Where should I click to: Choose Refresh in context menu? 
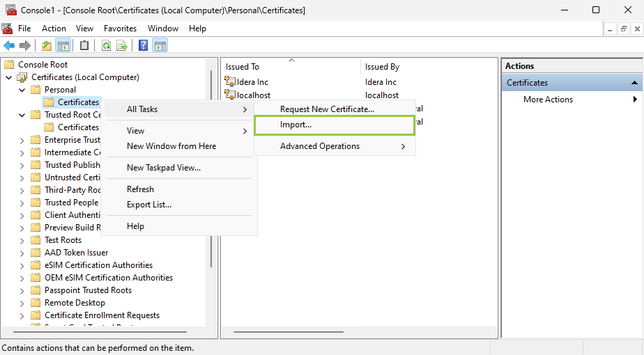point(178,189)
